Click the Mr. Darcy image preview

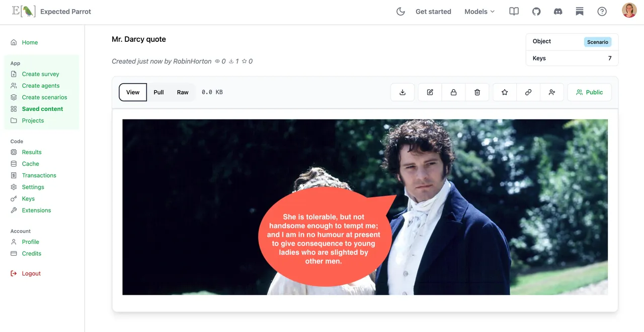(x=365, y=207)
